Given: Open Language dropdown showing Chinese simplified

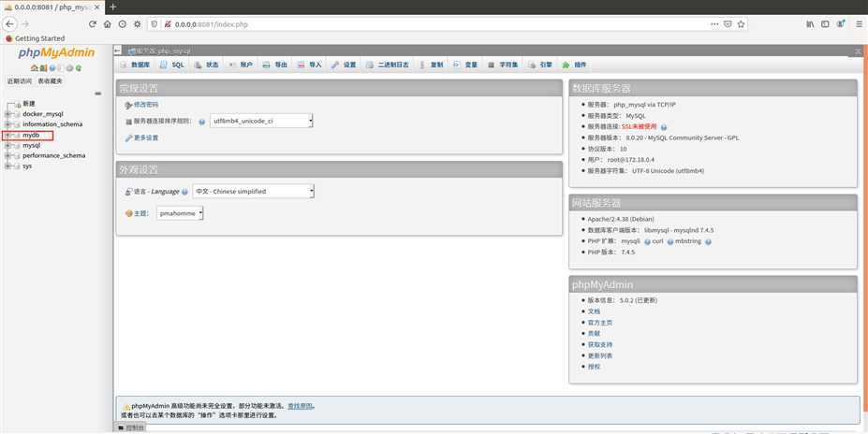Looking at the screenshot, I should pos(253,192).
